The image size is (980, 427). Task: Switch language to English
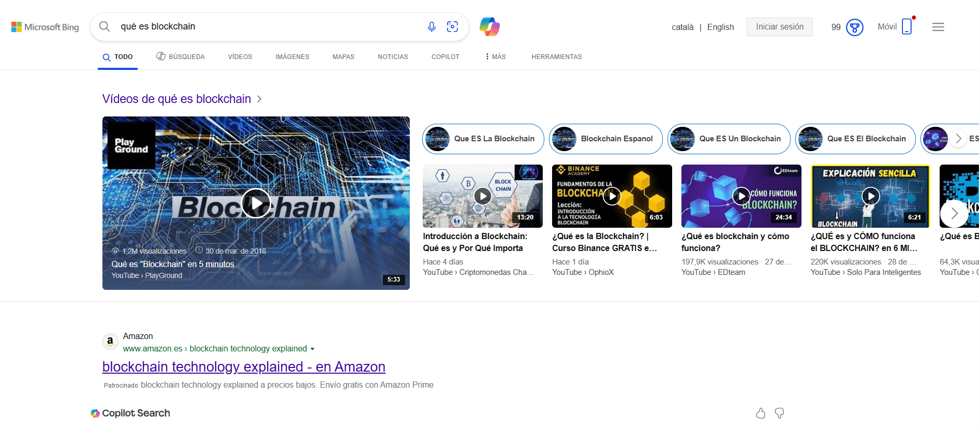click(x=721, y=27)
